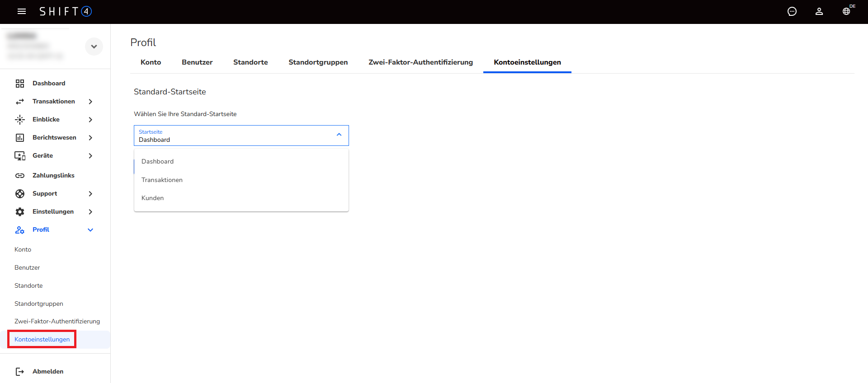Viewport: 868px width, 383px height.
Task: Click the Berichtswesen chart icon
Action: [20, 138]
